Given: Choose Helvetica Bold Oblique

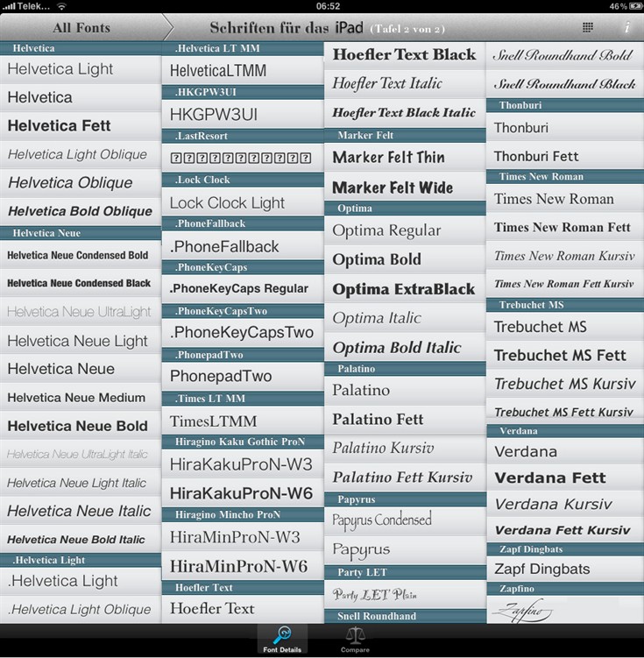Looking at the screenshot, I should tap(81, 211).
